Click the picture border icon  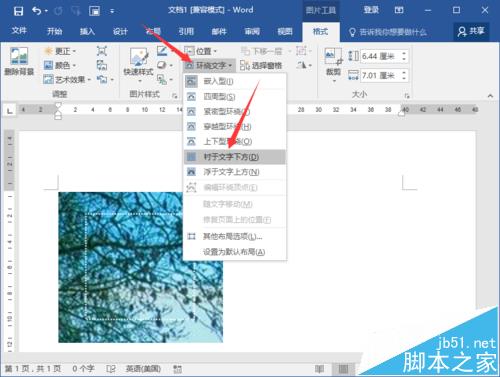(x=162, y=51)
